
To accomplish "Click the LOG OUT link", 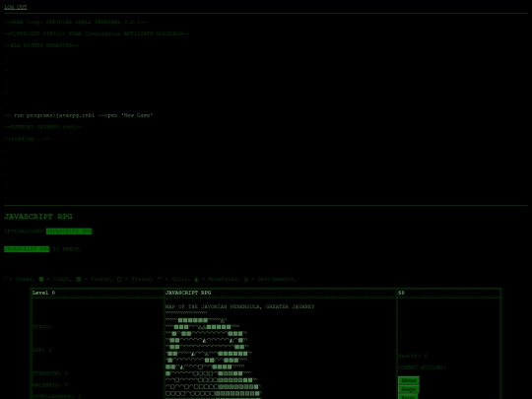I will 15,7.
